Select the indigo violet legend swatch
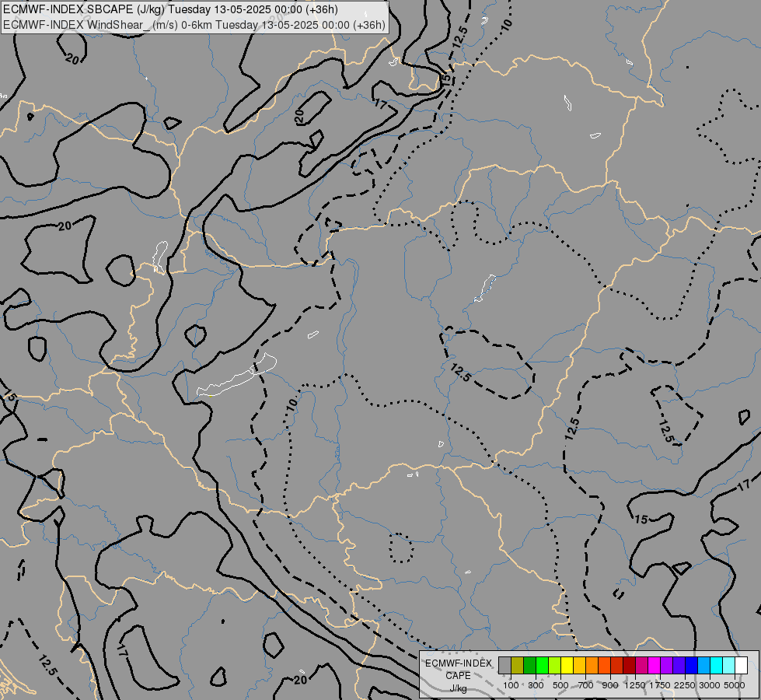Viewport: 761px width, 700px height. pos(679,665)
